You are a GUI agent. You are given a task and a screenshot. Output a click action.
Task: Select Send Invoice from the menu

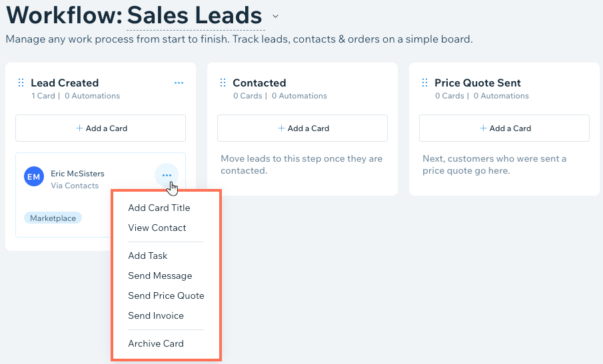coord(156,315)
